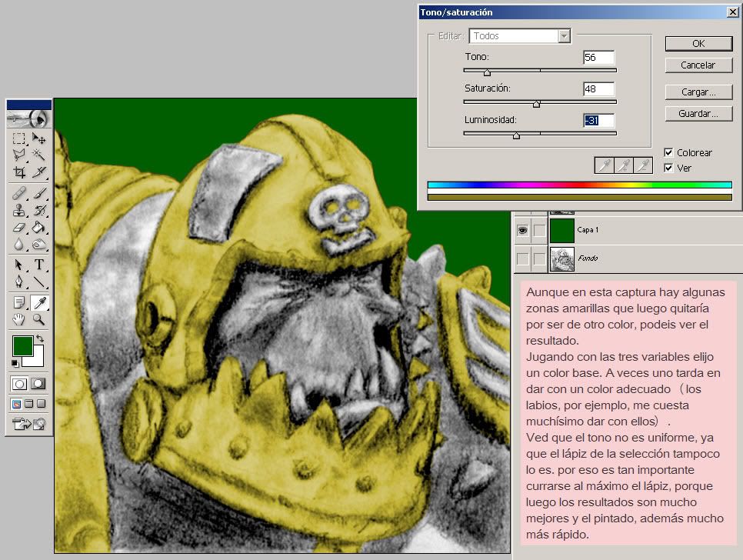Click the Fondo layer name
Viewport: 743px width, 560px height.
pos(588,258)
